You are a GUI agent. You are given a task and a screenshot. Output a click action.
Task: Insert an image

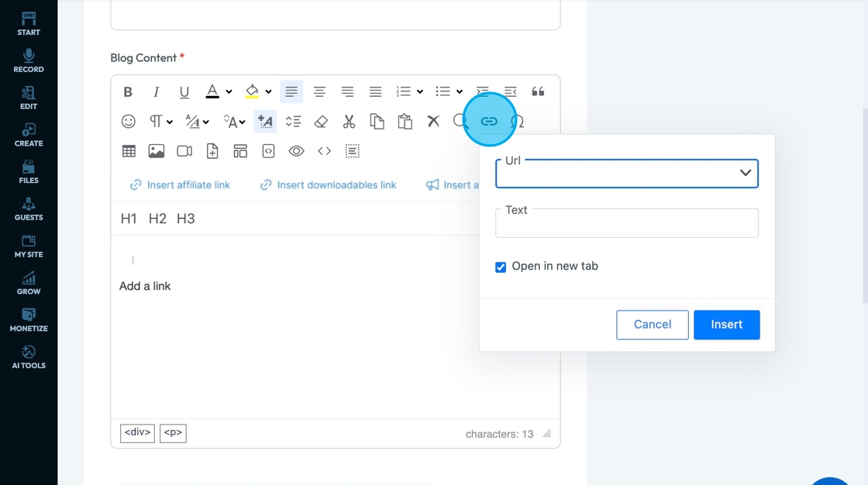click(x=157, y=151)
